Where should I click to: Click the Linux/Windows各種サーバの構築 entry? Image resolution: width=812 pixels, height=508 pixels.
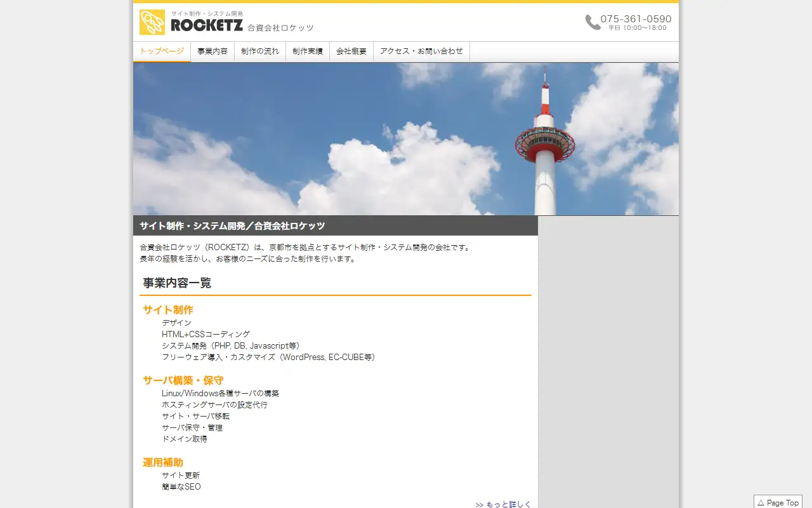221,393
